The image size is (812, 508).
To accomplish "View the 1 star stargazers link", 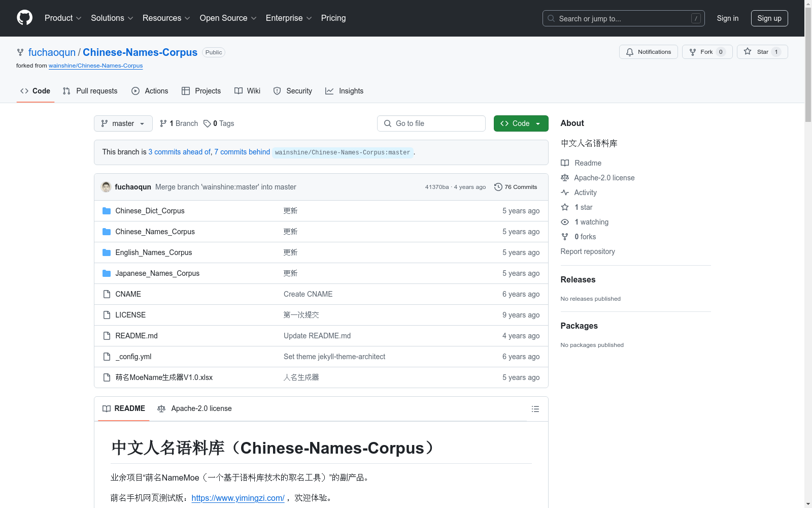I will point(577,207).
